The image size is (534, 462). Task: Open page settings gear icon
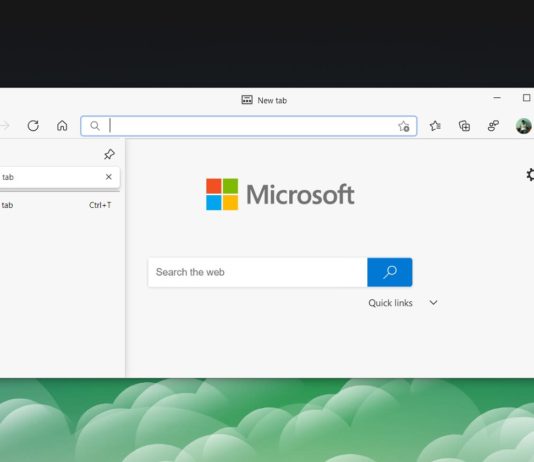[x=530, y=175]
